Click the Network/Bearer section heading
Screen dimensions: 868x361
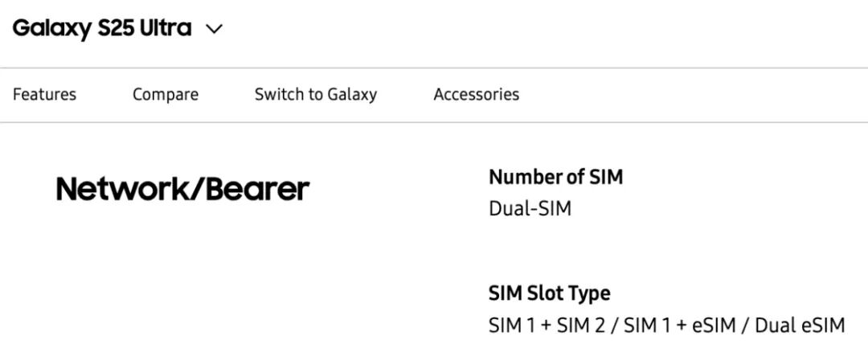tap(182, 189)
